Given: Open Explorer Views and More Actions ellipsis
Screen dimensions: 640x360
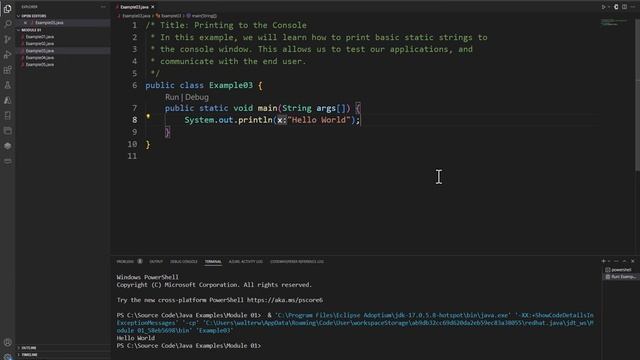Looking at the screenshot, I should click(103, 7).
